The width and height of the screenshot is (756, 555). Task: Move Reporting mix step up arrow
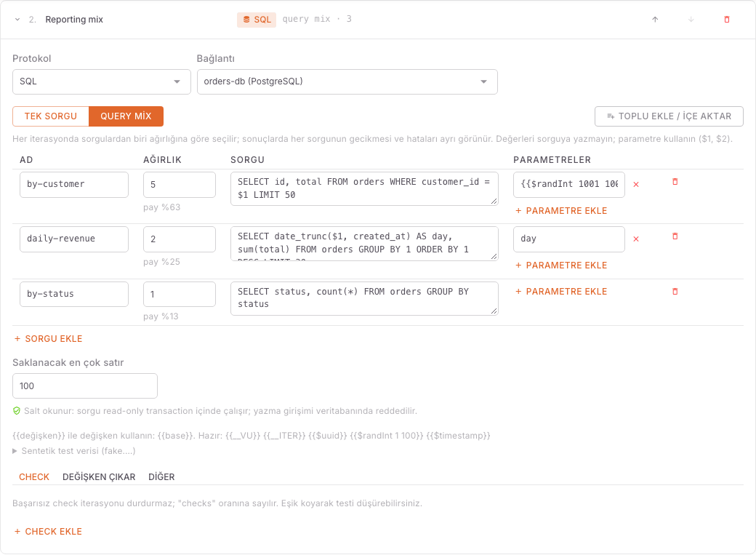point(655,20)
